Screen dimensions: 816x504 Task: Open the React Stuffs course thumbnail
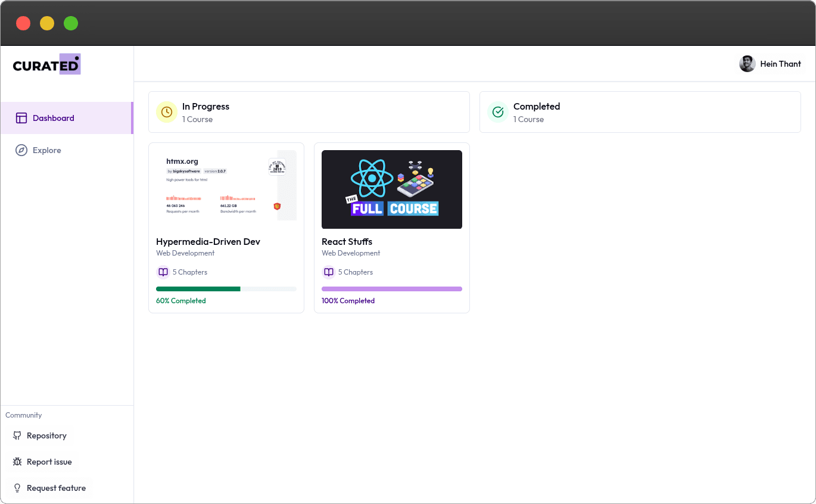[x=391, y=189]
